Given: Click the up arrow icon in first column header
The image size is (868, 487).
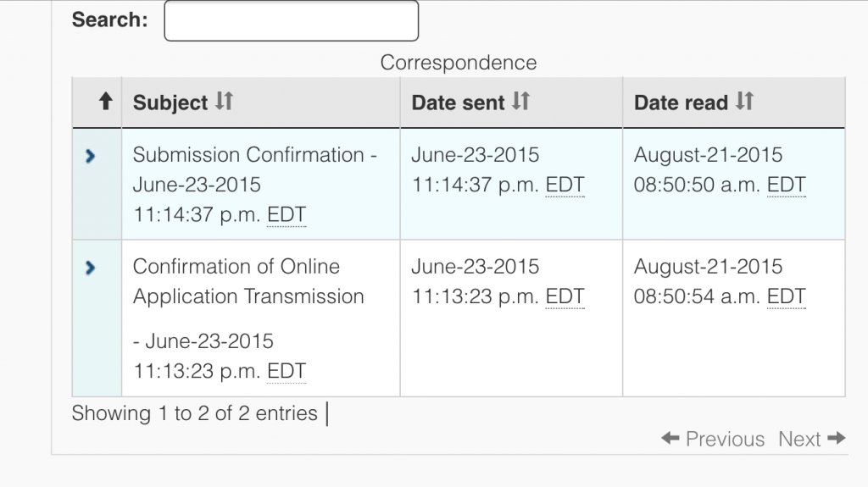Looking at the screenshot, I should tap(106, 102).
